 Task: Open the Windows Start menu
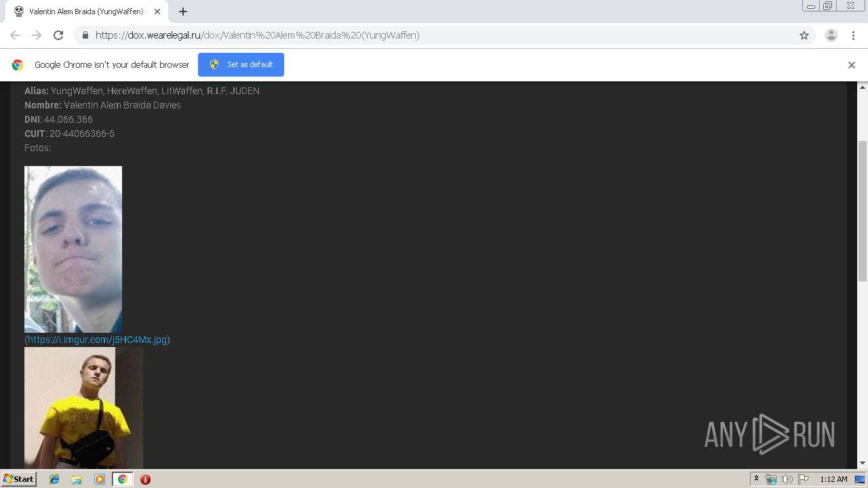pos(18,479)
